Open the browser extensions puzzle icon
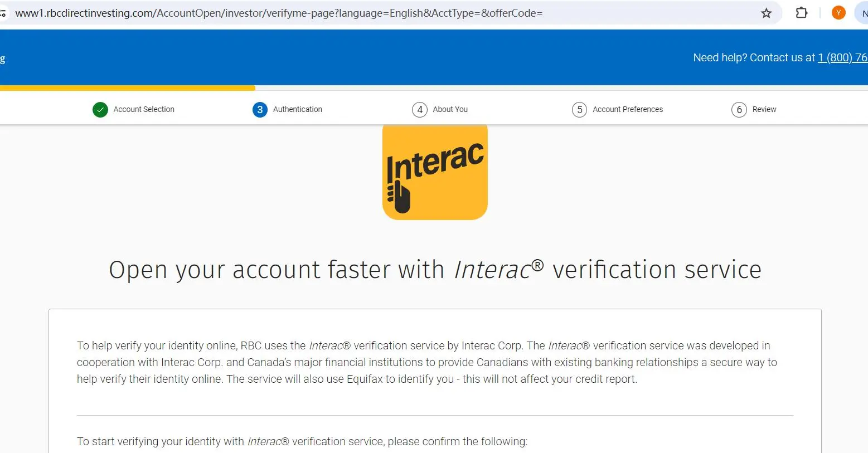The width and height of the screenshot is (868, 453). click(801, 12)
